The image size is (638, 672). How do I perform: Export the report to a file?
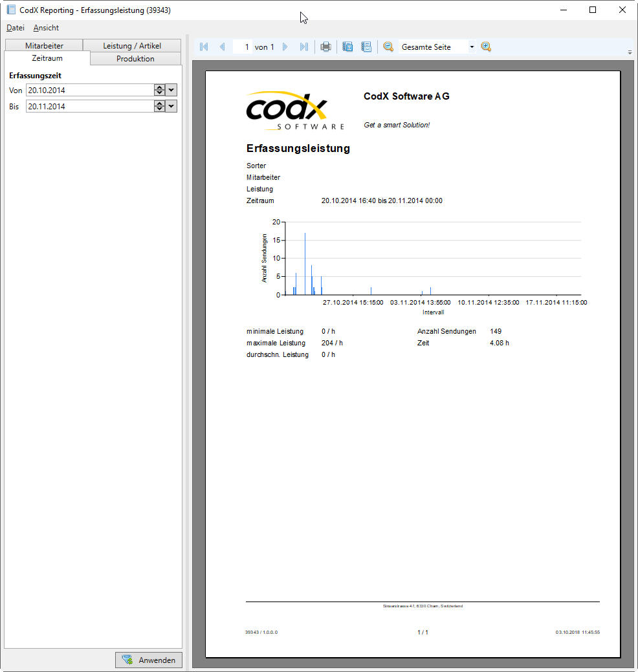coord(347,47)
